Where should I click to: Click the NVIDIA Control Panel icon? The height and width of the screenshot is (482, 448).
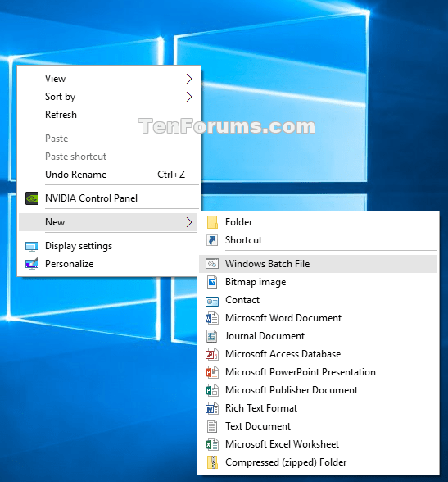(x=32, y=198)
